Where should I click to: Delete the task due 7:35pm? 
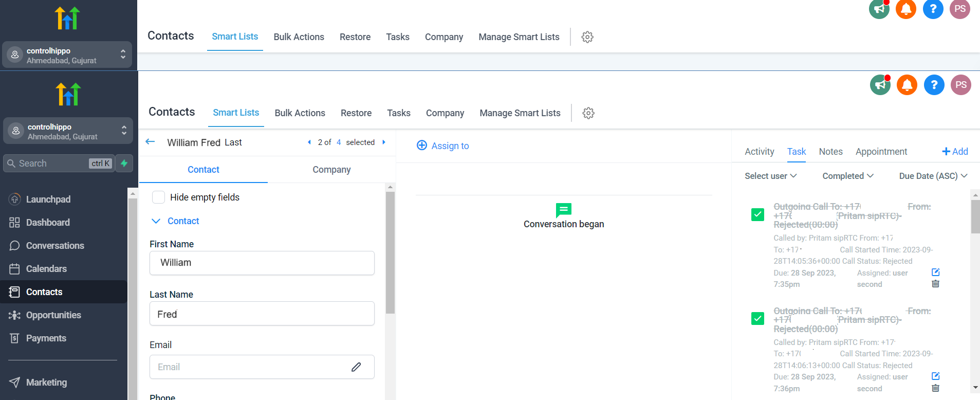pos(935,284)
